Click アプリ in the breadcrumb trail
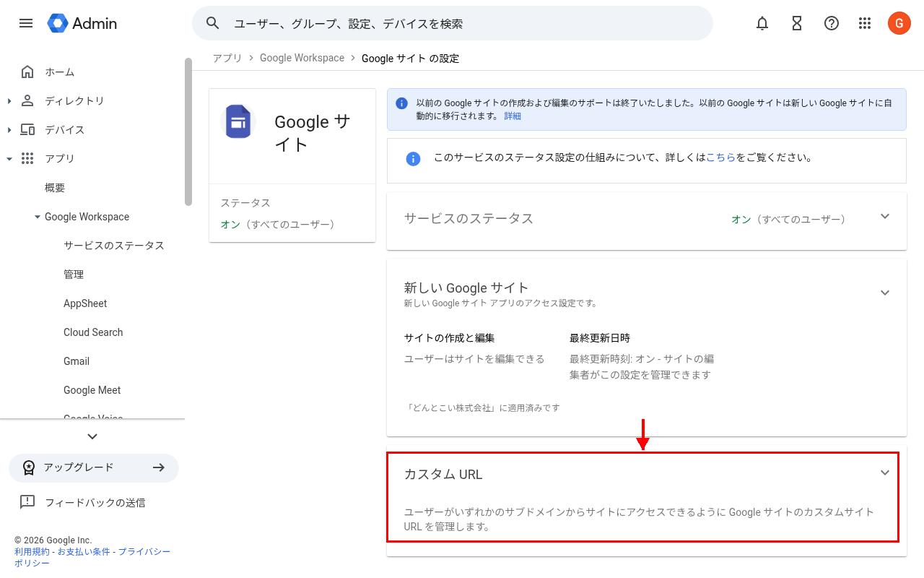Viewport: 924px width, 578px height. [227, 58]
